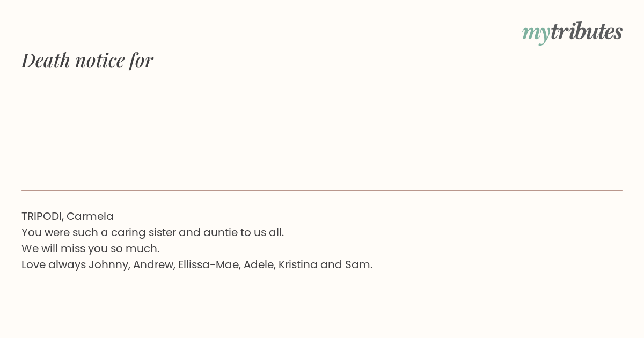Click the horizontal divider line
The image size is (644, 338).
coord(322,190)
